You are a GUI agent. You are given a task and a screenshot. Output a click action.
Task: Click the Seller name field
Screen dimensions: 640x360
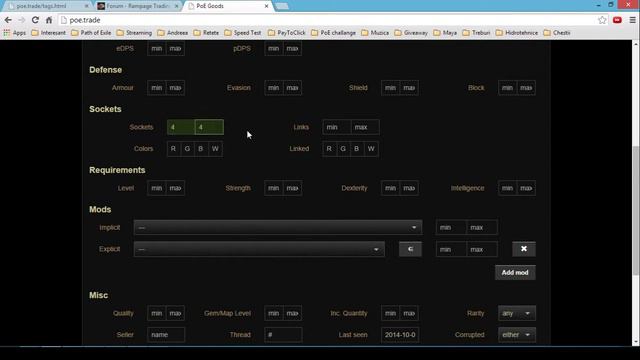pos(166,335)
